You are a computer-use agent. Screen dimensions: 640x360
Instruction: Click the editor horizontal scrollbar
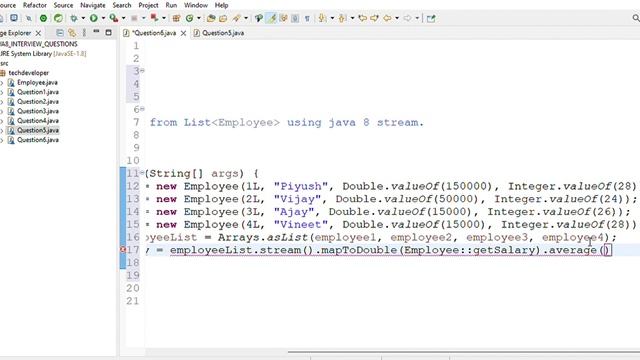(x=464, y=351)
